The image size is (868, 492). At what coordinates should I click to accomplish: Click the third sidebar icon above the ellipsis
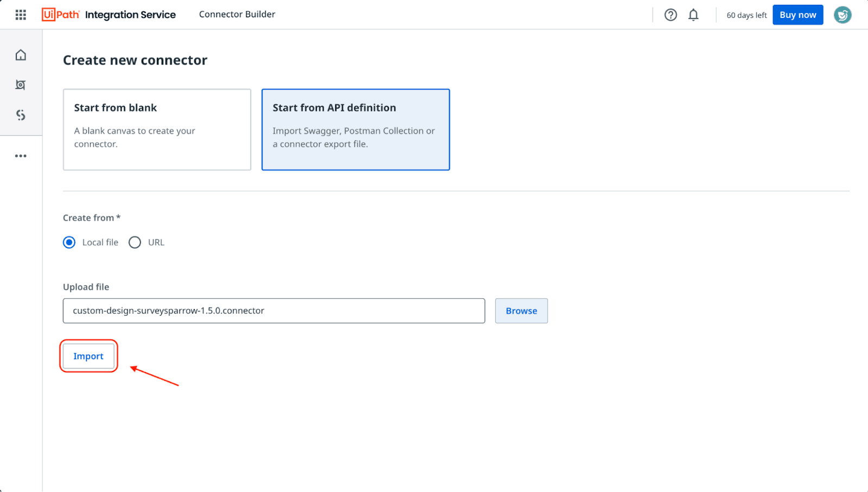click(21, 115)
